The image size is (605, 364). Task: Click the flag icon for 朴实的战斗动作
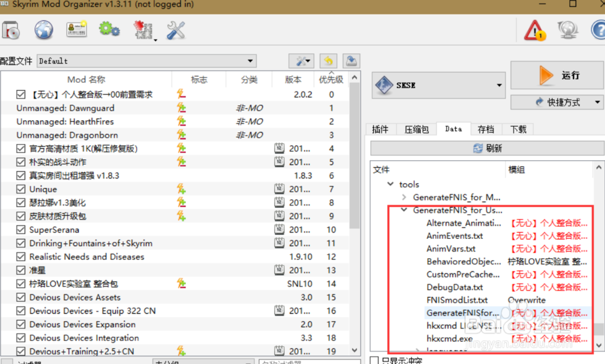tap(181, 162)
